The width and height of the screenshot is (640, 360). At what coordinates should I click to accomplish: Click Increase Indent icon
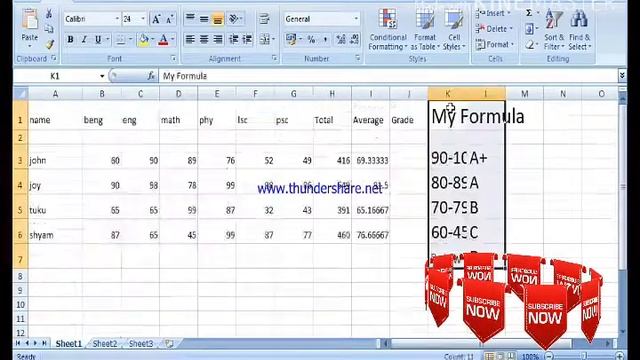click(247, 40)
